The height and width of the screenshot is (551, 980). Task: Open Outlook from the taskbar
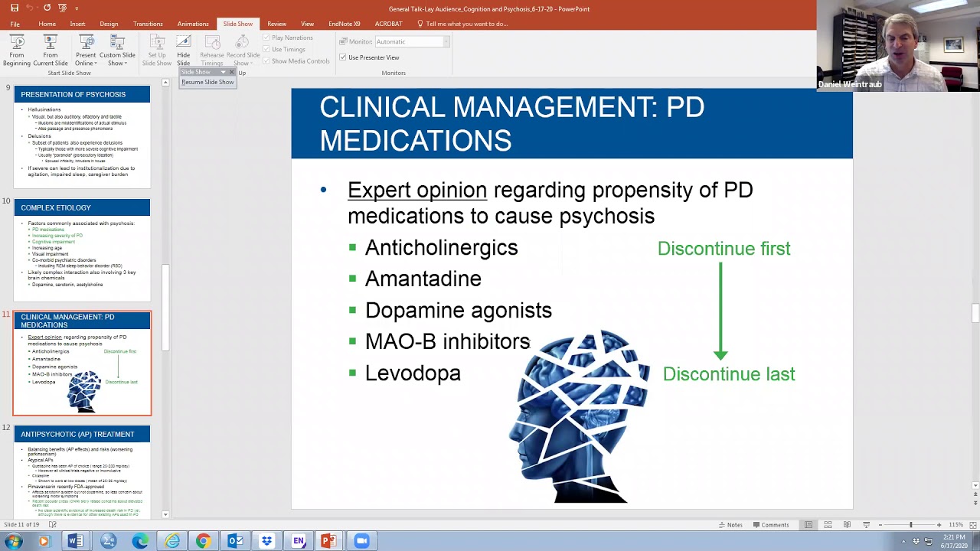(235, 541)
